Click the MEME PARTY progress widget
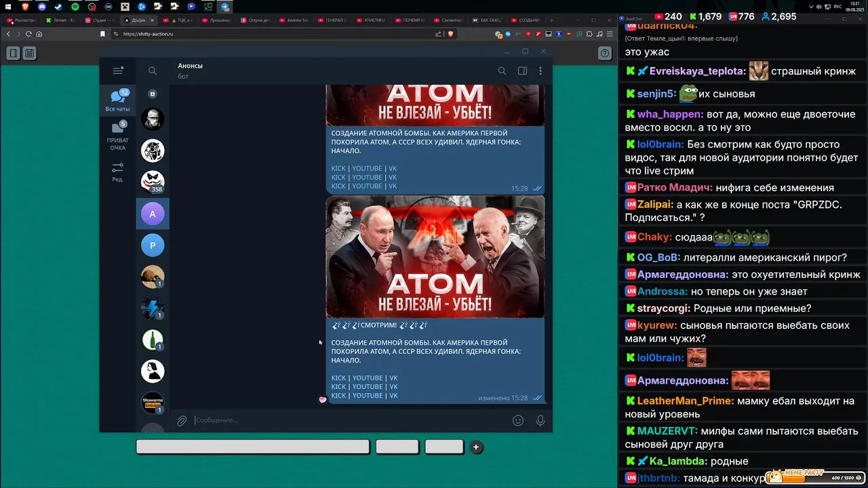 (x=816, y=476)
